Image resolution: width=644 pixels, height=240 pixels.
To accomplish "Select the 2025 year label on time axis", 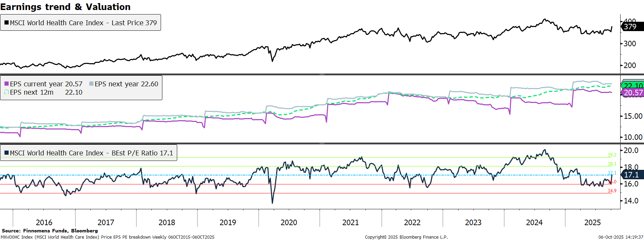I will (x=592, y=222).
